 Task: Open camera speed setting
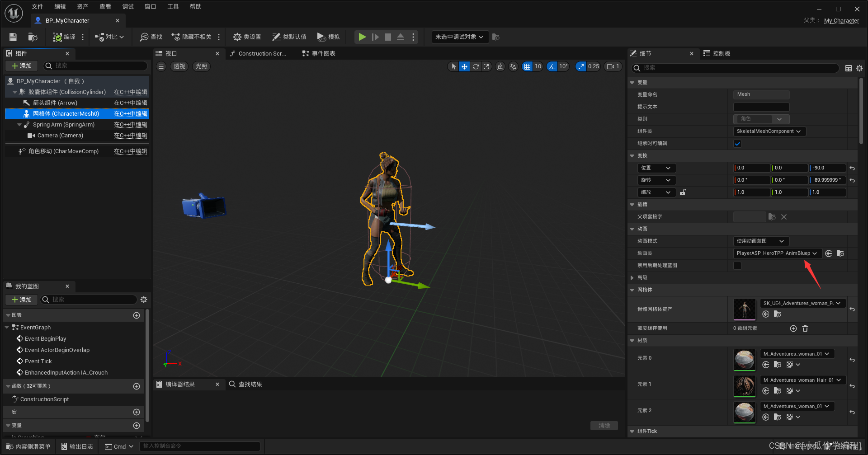tap(613, 66)
